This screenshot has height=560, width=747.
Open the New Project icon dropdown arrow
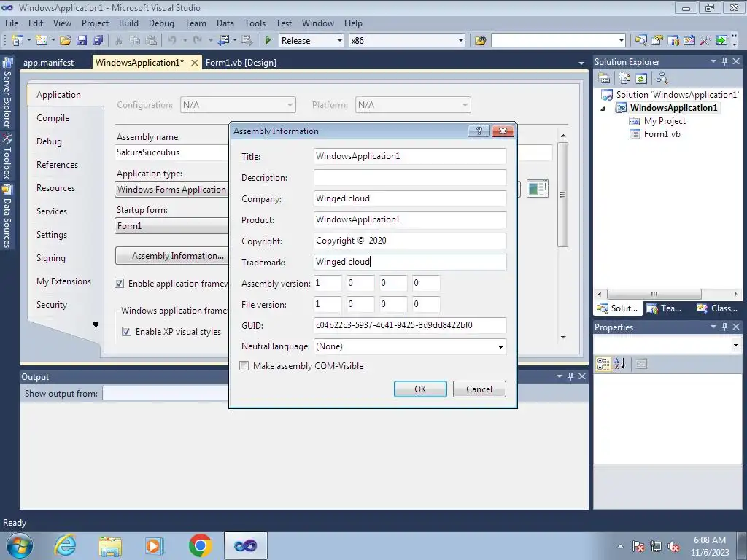[x=28, y=41]
